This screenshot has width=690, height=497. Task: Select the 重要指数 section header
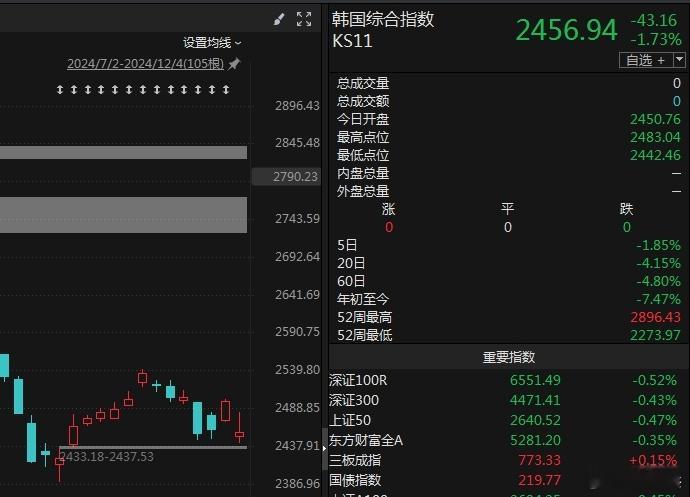point(509,357)
